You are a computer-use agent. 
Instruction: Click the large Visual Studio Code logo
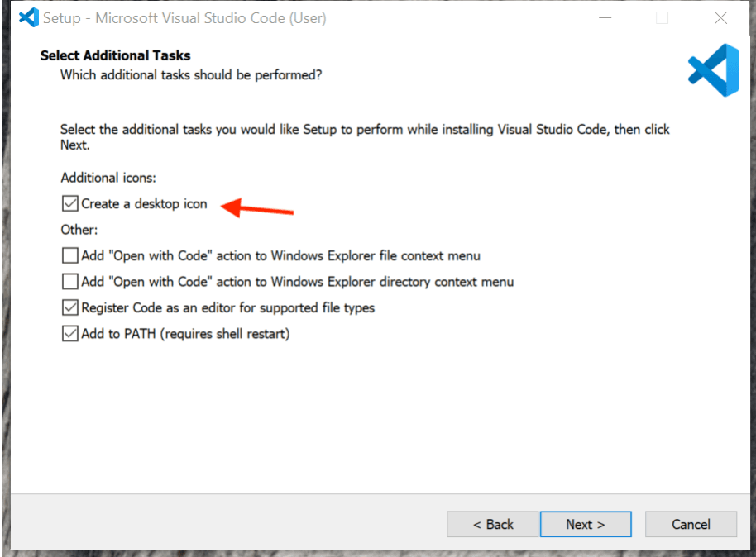click(x=712, y=70)
